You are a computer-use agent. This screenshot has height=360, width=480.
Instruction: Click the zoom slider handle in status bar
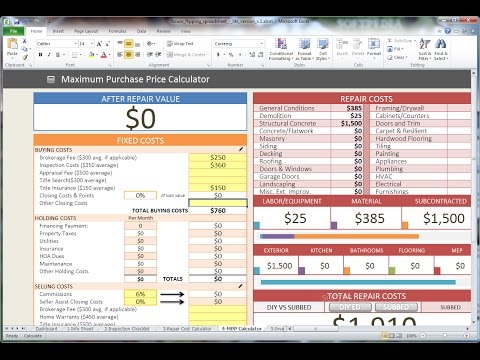[445, 336]
